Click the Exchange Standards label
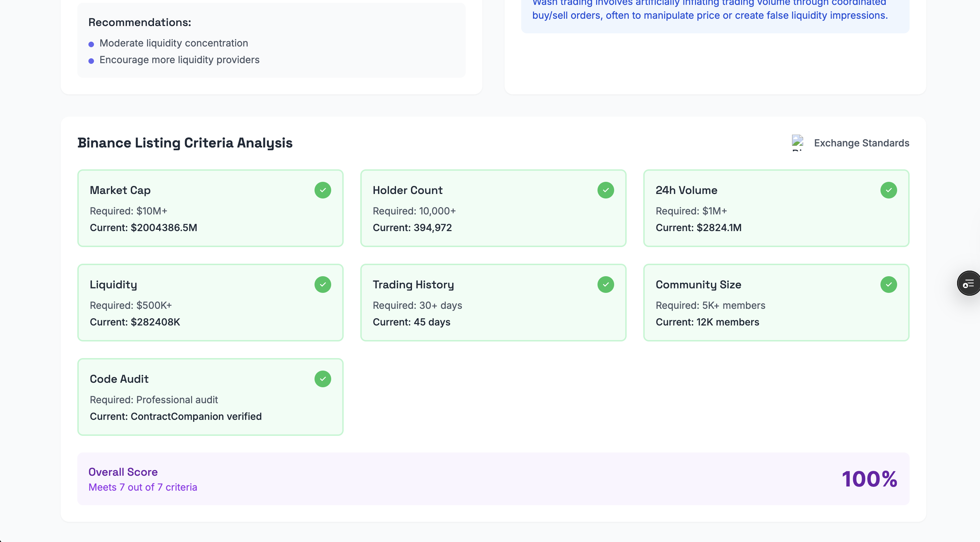The height and width of the screenshot is (542, 980). tap(861, 143)
